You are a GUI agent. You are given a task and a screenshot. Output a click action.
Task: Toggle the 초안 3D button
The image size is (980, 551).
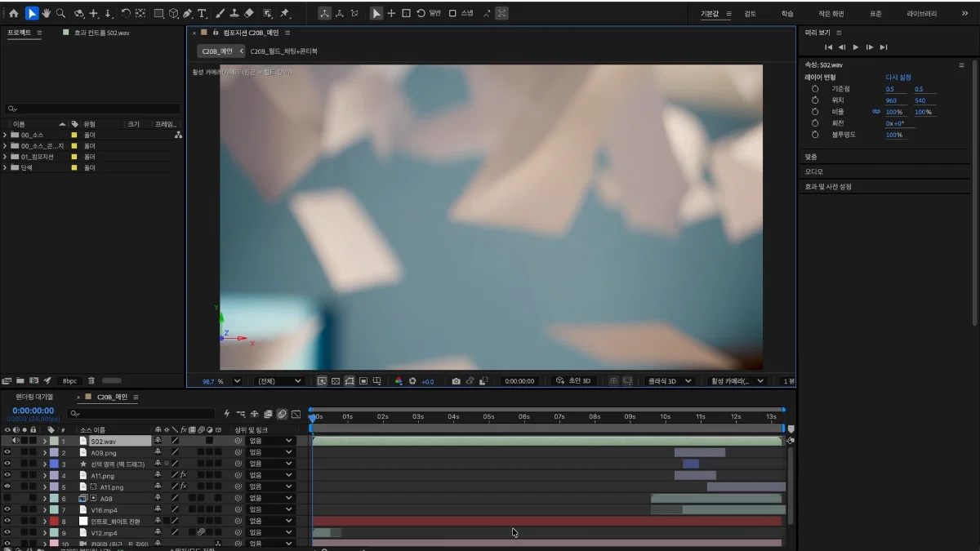click(x=572, y=381)
